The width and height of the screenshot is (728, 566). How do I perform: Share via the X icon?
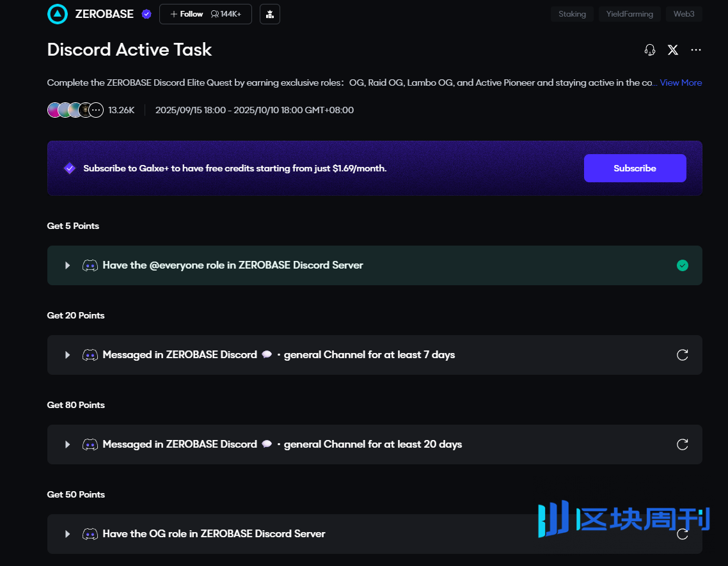click(x=673, y=50)
